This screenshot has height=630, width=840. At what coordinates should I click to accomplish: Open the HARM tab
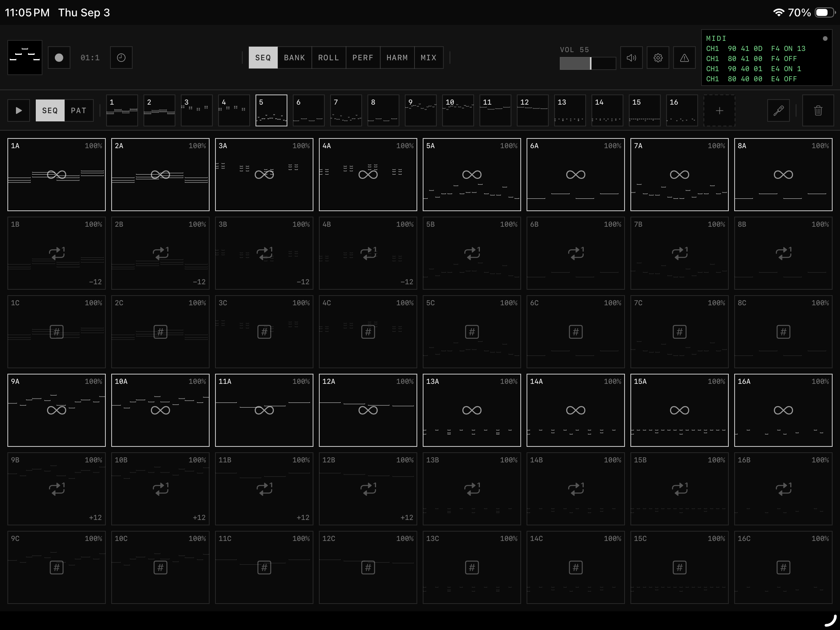397,58
